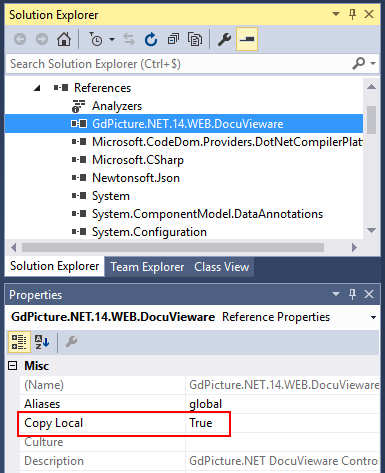
Task: Click the Collapse All icon
Action: tap(173, 39)
